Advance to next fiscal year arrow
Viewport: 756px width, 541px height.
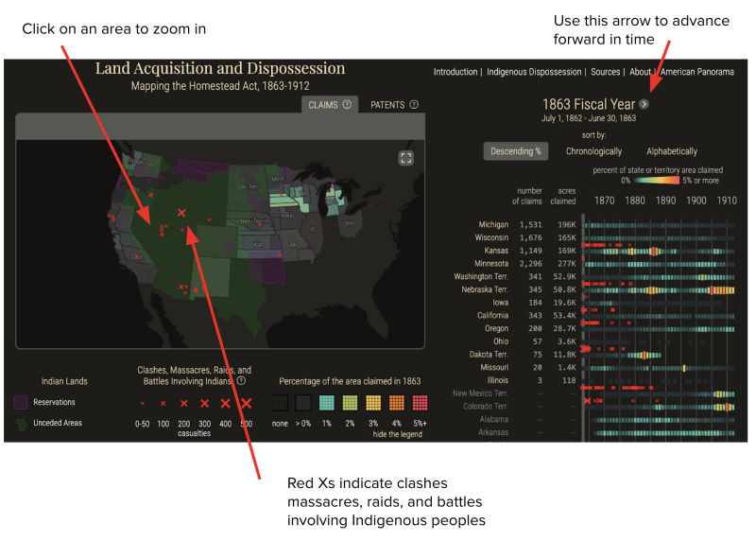pyautogui.click(x=644, y=104)
